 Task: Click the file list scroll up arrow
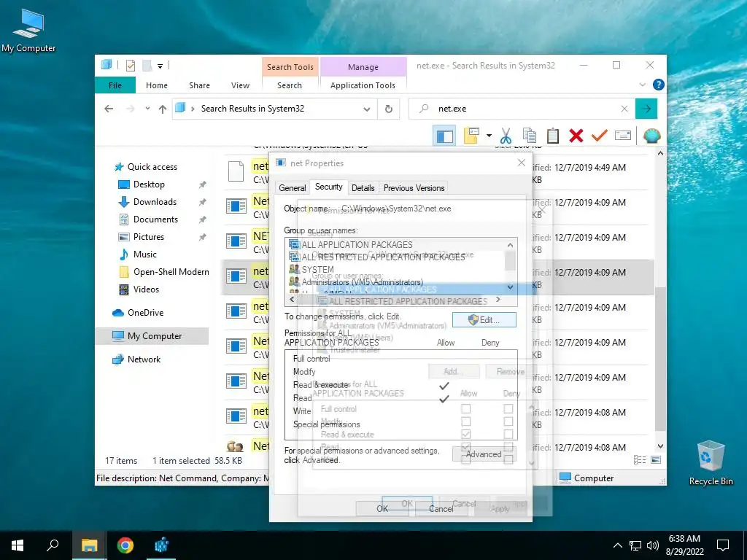click(660, 153)
